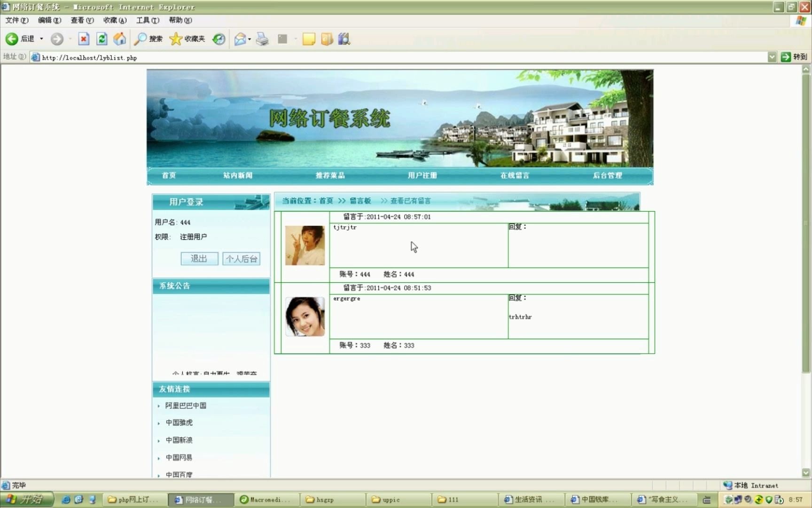812x508 pixels.
Task: Click the 转到 Go button
Action: click(x=794, y=57)
